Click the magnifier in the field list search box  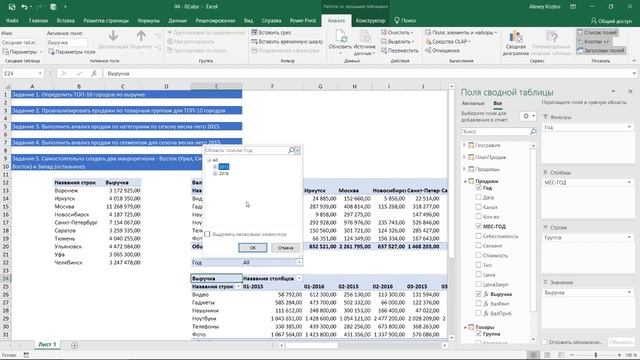click(532, 131)
